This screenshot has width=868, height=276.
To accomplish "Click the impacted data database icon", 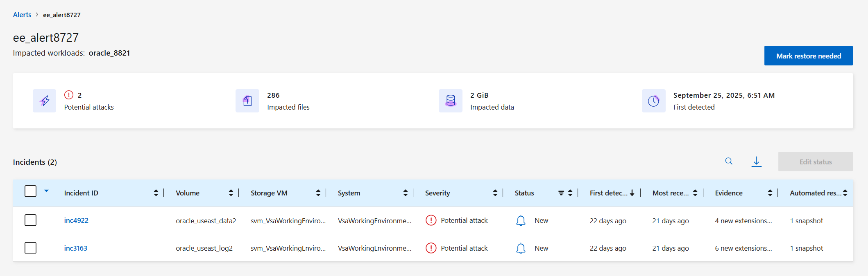I will (451, 101).
